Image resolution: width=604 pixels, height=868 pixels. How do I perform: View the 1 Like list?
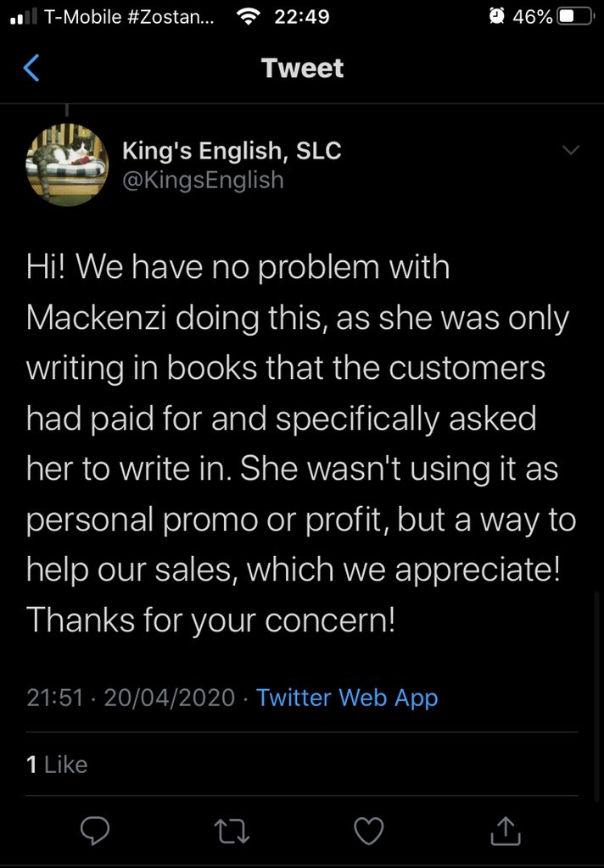coord(57,765)
